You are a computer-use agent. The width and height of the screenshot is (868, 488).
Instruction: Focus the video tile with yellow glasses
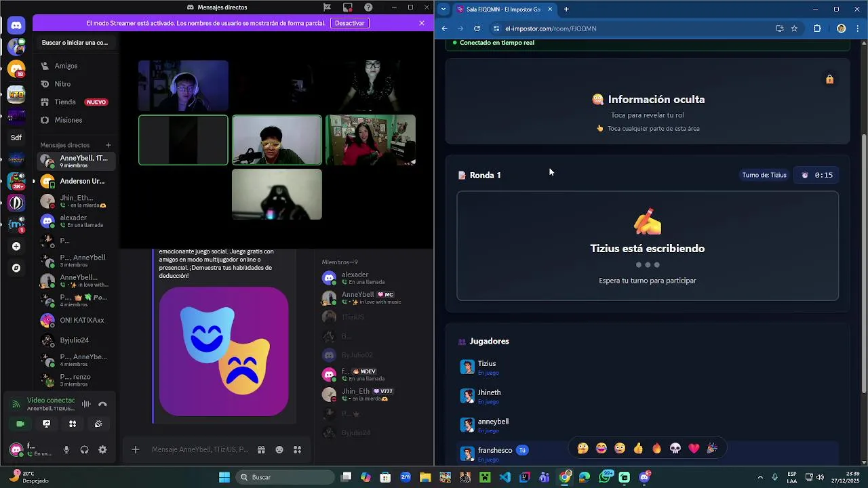coord(277,140)
